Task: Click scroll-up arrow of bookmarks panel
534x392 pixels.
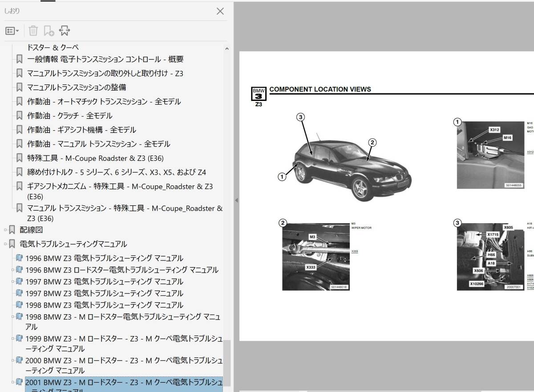Action: point(227,49)
